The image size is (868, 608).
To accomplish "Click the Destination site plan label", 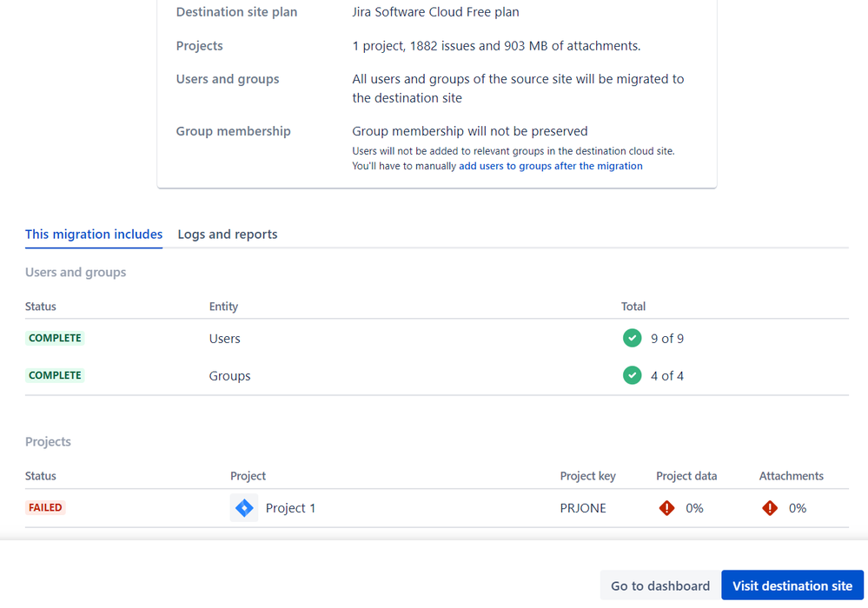I will (x=236, y=12).
